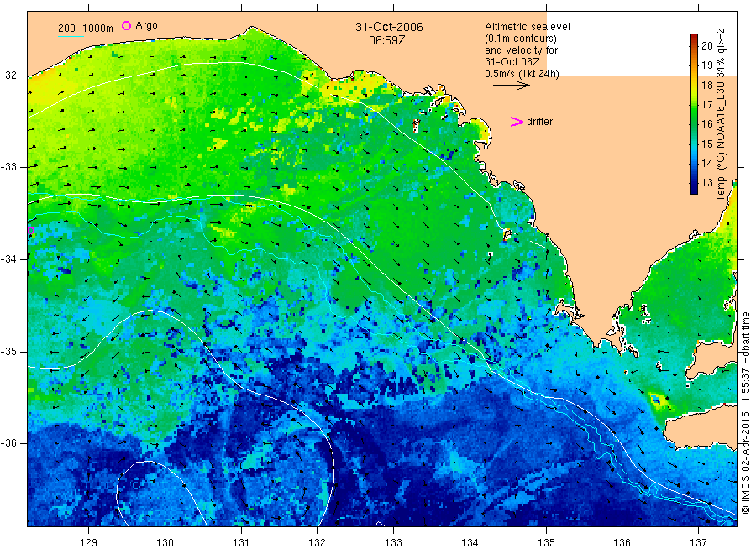Click the latitude label -32
Viewport: 756px width, 554px height.
tap(8, 76)
